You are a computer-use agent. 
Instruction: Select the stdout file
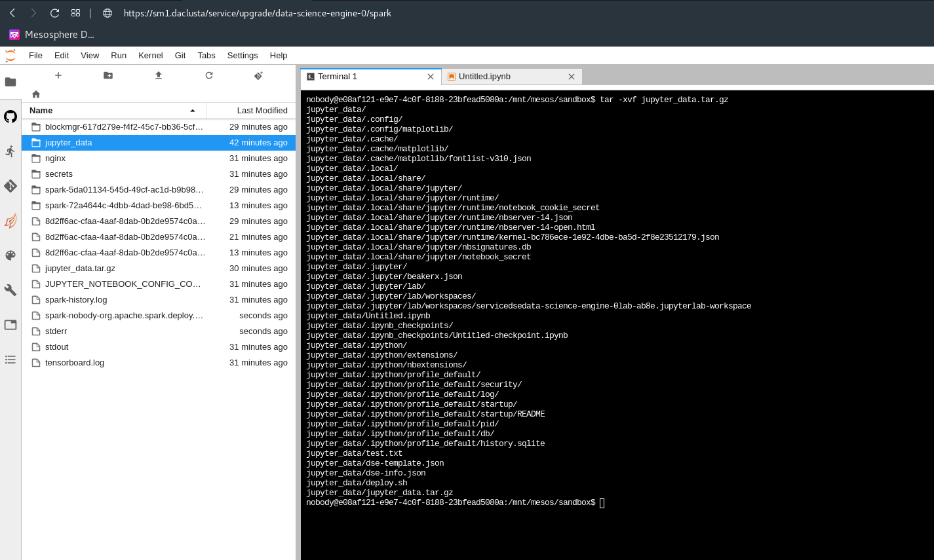coord(159,347)
